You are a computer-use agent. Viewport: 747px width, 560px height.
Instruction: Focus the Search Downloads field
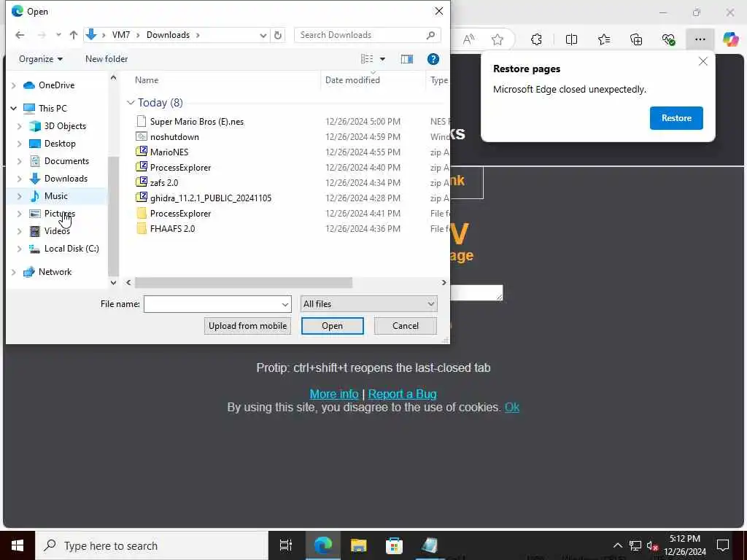[x=367, y=35]
